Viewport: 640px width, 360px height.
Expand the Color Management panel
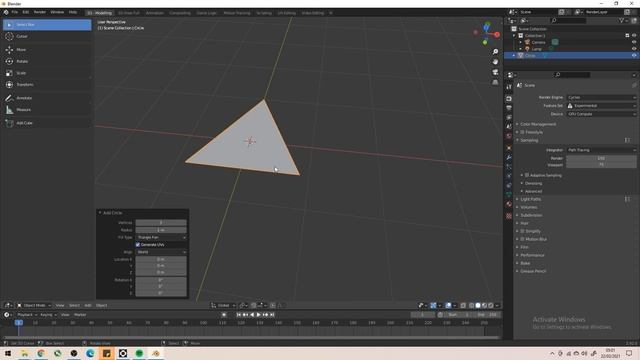pos(538,124)
